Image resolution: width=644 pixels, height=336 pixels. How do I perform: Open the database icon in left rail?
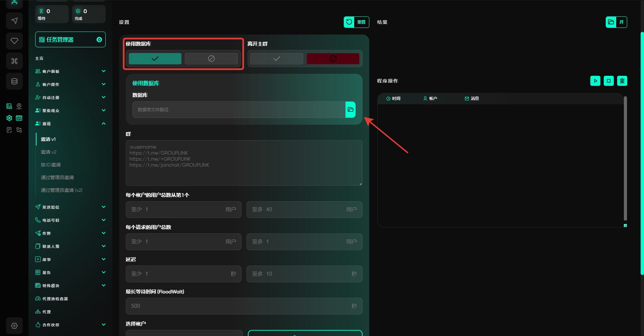pos(14,81)
